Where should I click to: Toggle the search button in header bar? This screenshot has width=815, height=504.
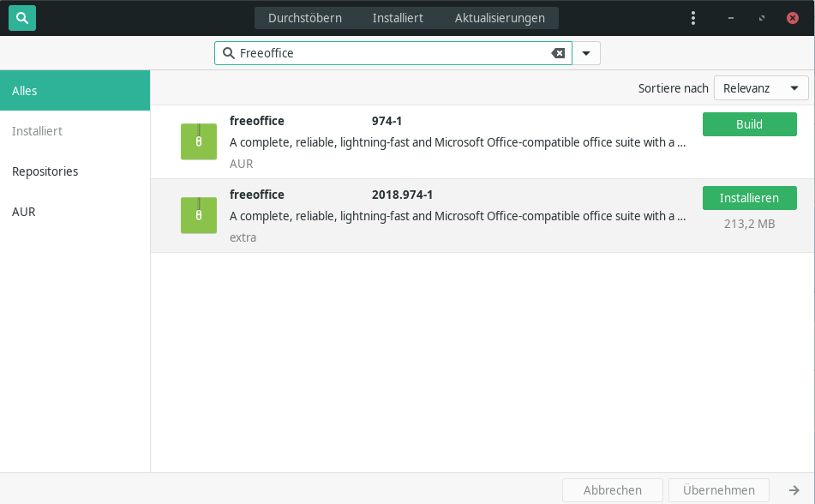click(22, 18)
